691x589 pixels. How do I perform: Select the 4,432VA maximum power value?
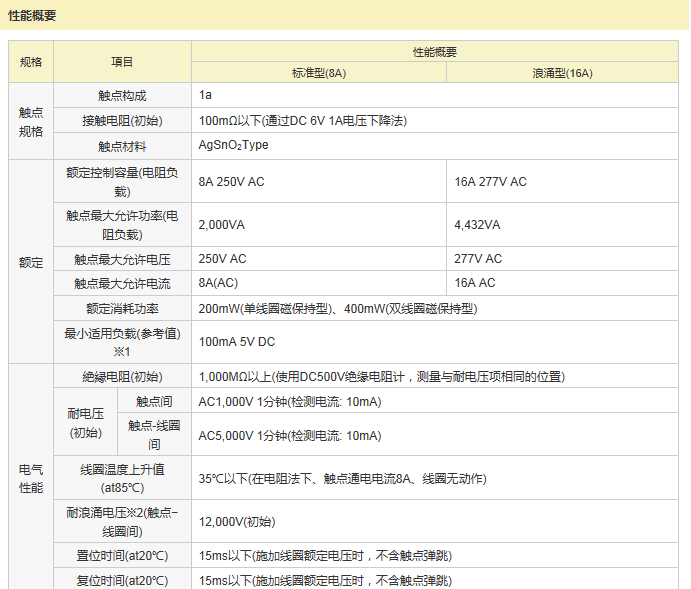[477, 224]
